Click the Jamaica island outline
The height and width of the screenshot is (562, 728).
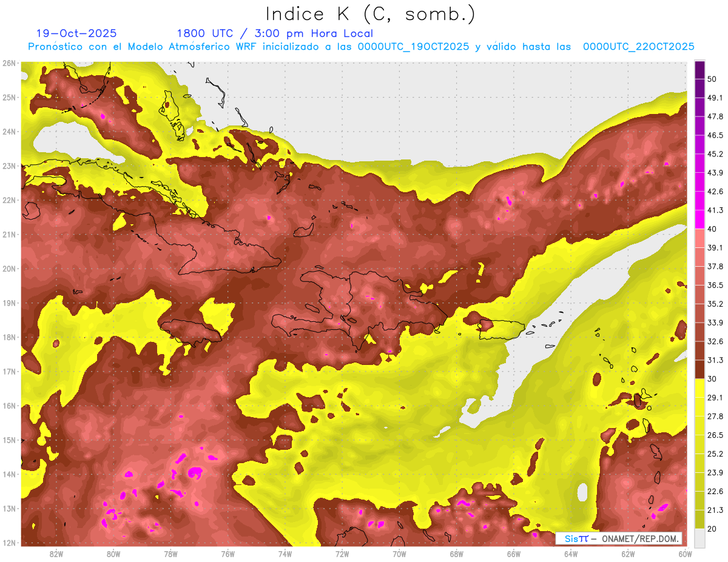click(190, 331)
